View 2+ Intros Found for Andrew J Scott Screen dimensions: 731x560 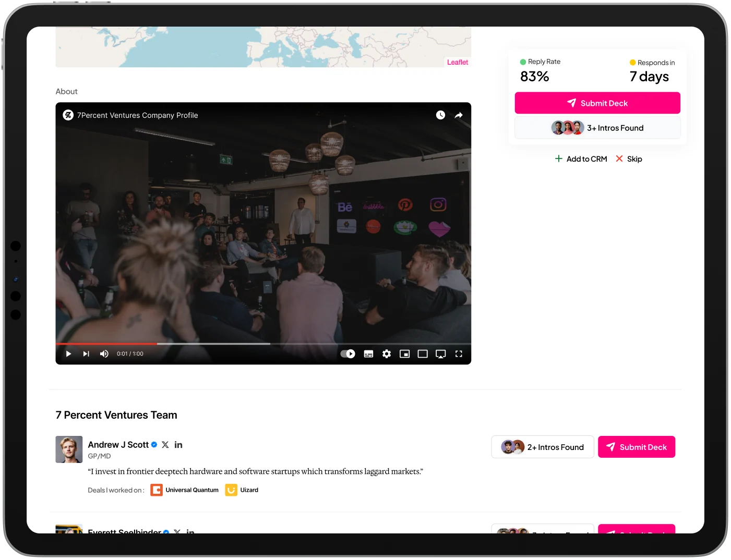(x=543, y=447)
